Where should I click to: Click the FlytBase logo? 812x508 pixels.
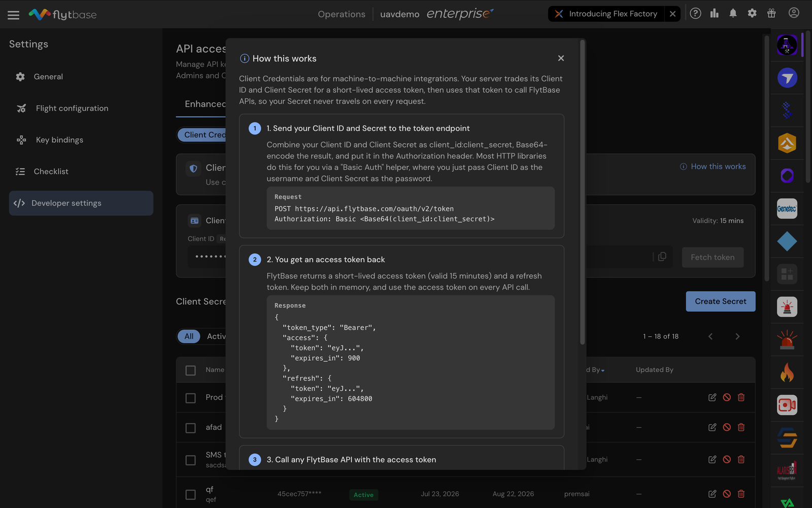point(62,14)
